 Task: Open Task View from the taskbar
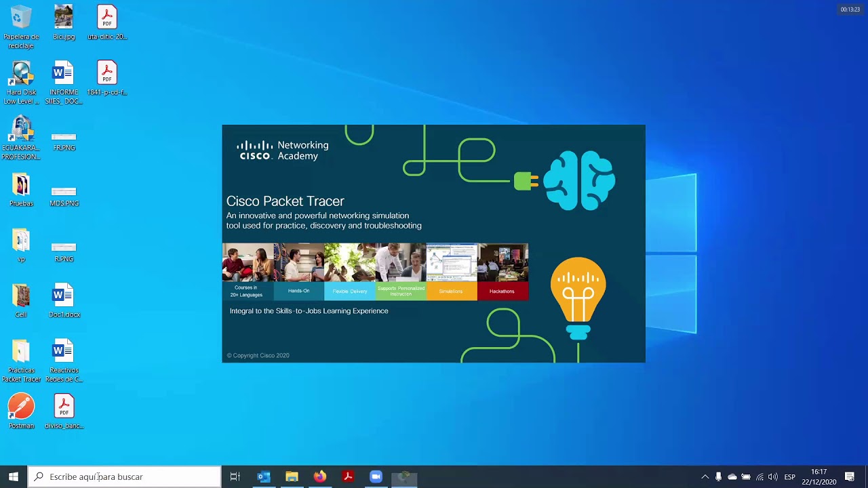click(235, 476)
